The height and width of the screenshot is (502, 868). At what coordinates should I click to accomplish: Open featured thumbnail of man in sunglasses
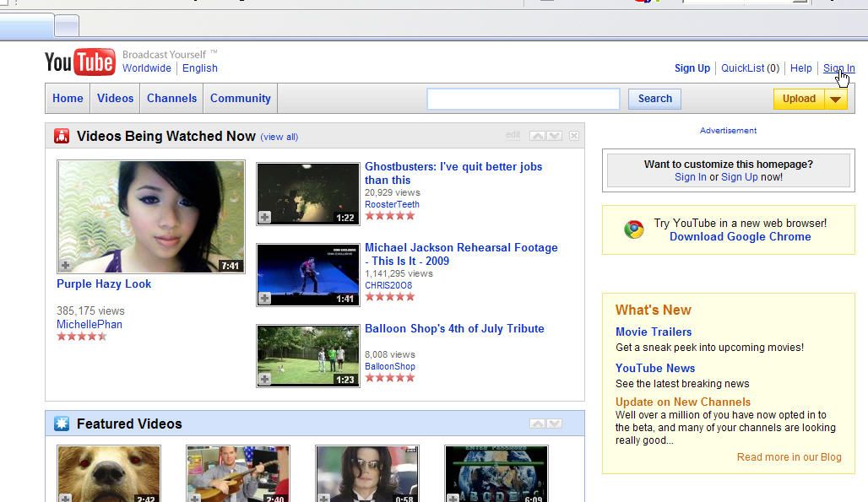tap(367, 474)
